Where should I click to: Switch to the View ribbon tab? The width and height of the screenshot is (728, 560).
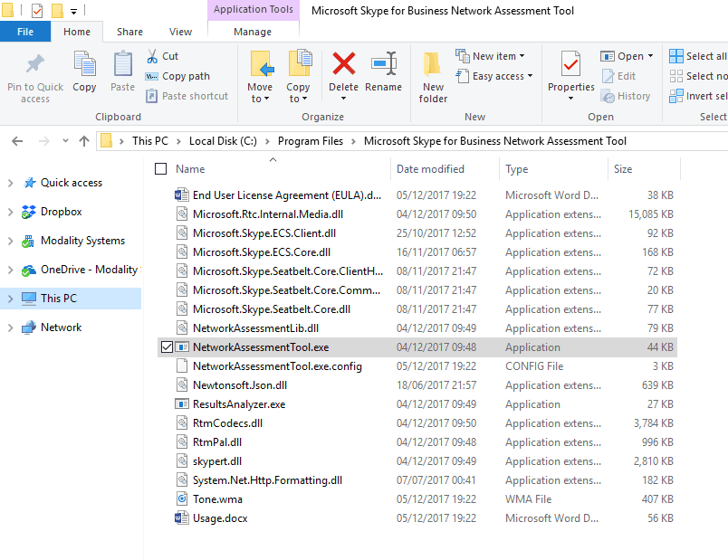point(180,32)
